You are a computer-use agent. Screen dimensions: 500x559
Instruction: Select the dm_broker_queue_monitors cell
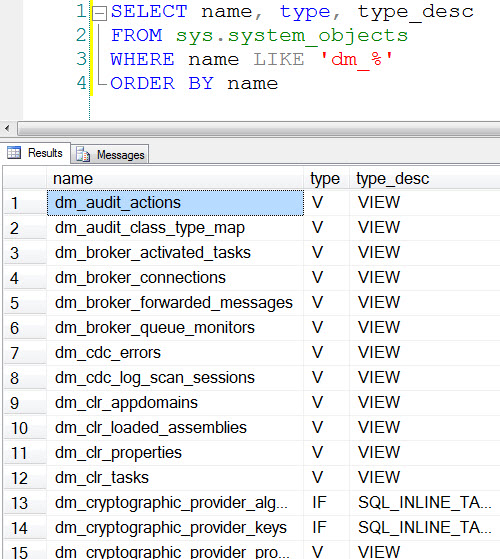click(175, 328)
